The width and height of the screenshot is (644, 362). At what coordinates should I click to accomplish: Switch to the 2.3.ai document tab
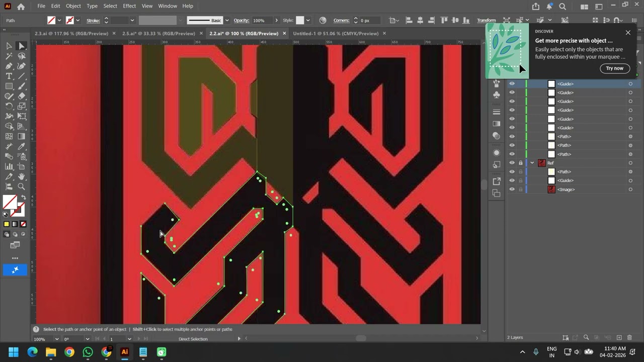click(x=71, y=34)
